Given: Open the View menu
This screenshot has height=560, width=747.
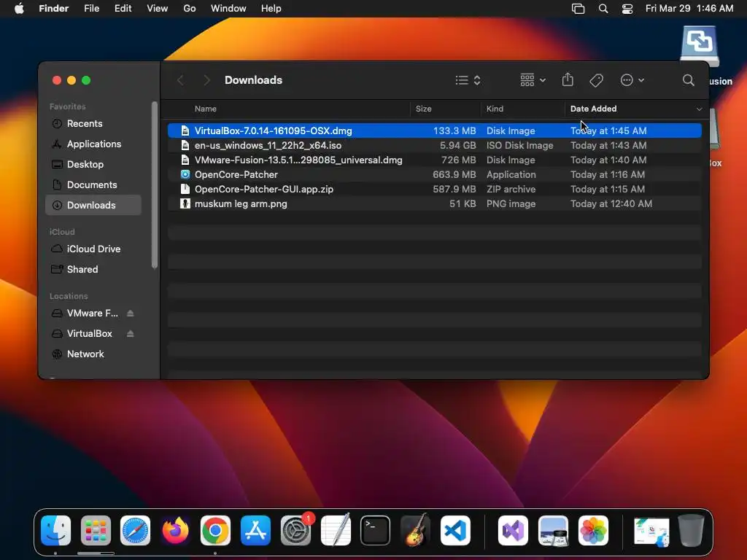Looking at the screenshot, I should (158, 9).
